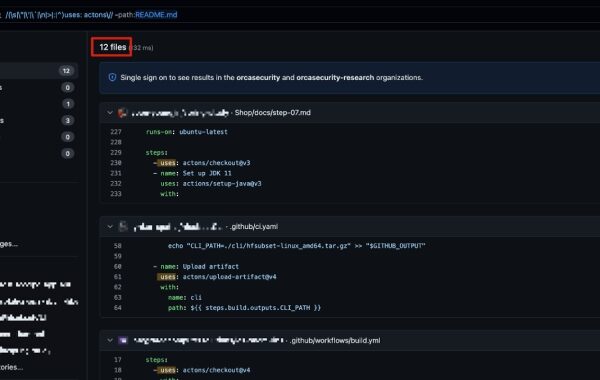
Task: Click 'Set up JDK 11' step name
Action: (x=207, y=173)
